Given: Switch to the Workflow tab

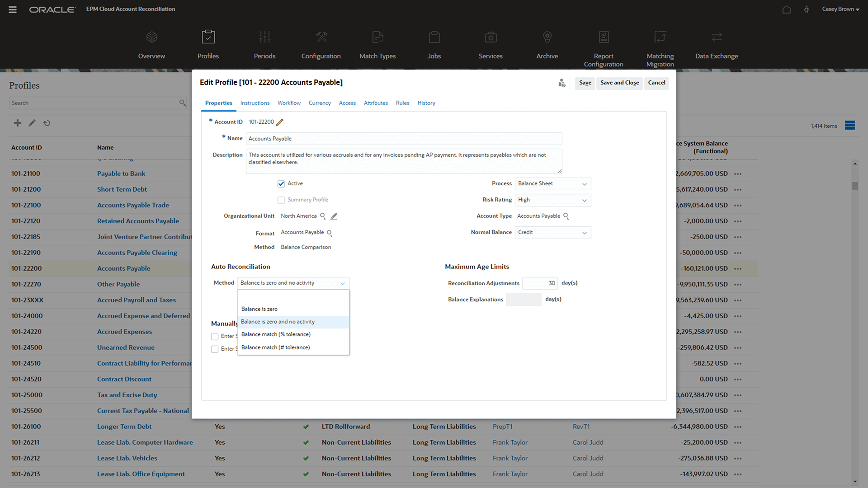Looking at the screenshot, I should point(289,103).
